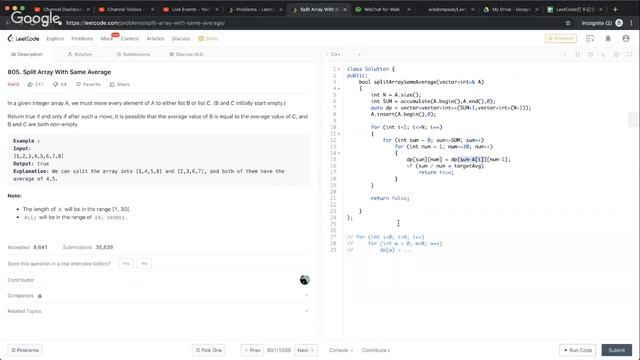The width and height of the screenshot is (640, 360).
Task: Answer No to interview question
Action: [x=144, y=264]
